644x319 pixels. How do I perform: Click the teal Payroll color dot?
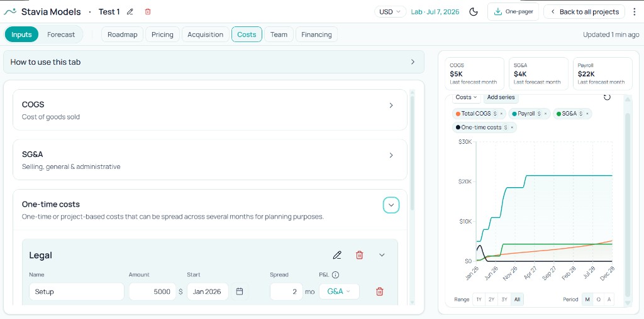tap(514, 114)
